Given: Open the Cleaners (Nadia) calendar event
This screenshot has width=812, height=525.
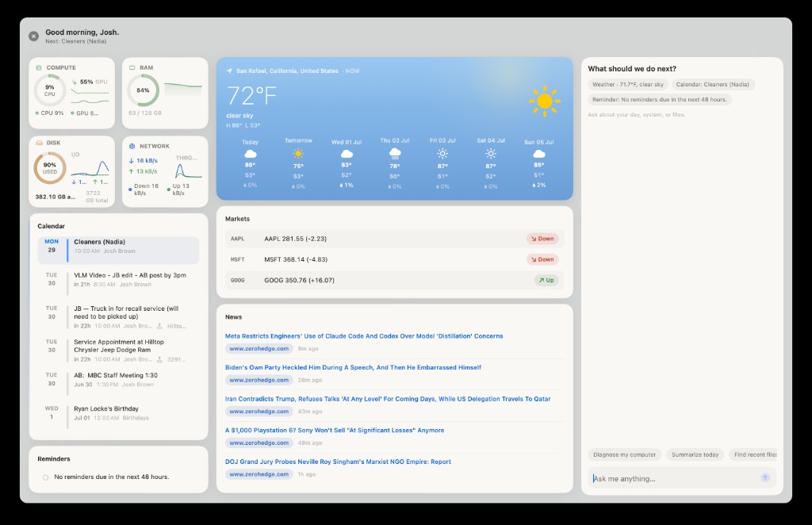Looking at the screenshot, I should click(119, 251).
